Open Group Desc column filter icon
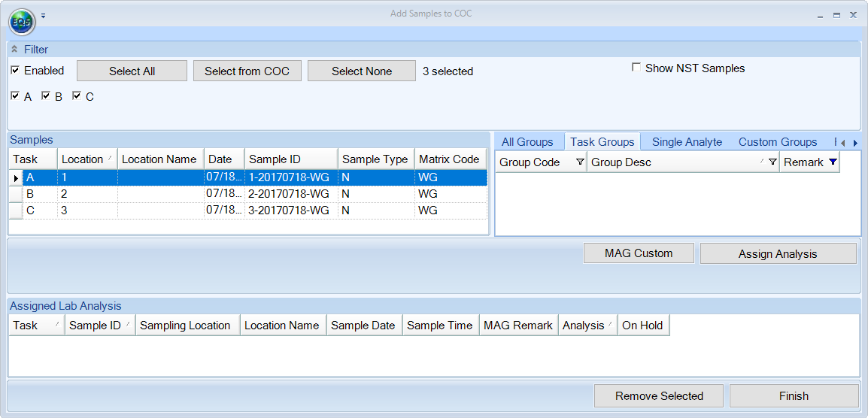The image size is (868, 418). pyautogui.click(x=772, y=162)
